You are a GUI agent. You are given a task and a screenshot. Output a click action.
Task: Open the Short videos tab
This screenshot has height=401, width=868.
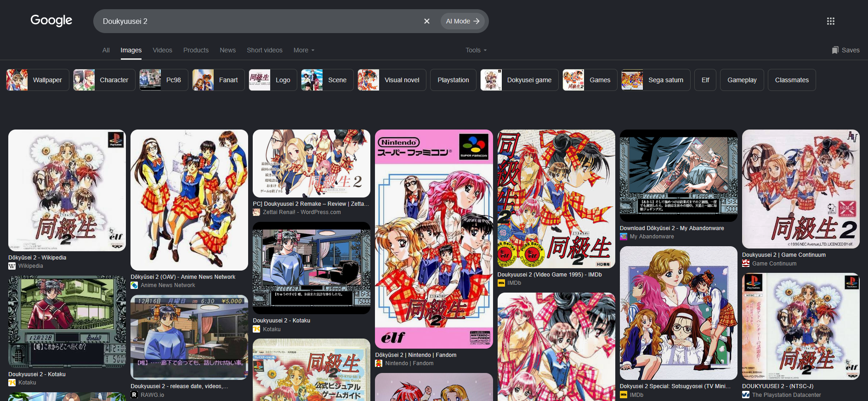[x=265, y=50]
